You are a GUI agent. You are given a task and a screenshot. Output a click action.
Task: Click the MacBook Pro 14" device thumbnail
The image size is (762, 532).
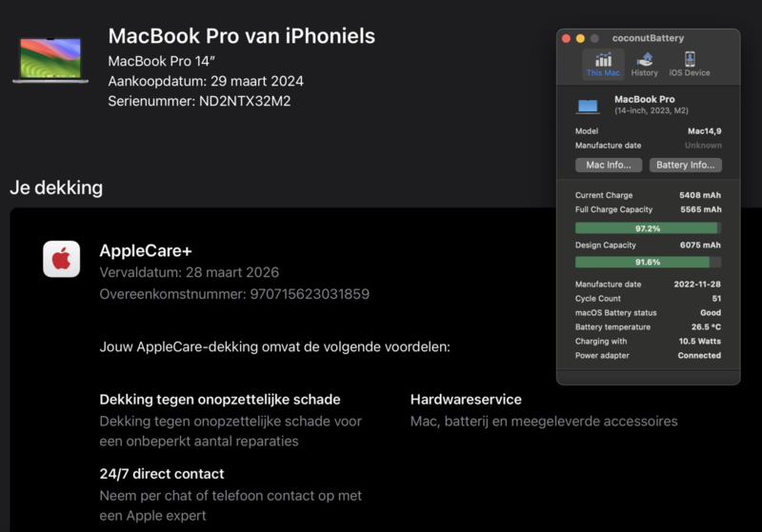(x=50, y=60)
